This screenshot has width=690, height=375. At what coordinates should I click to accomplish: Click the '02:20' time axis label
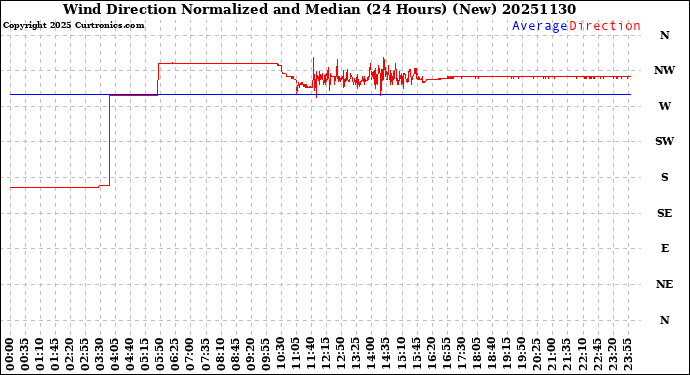coord(70,355)
